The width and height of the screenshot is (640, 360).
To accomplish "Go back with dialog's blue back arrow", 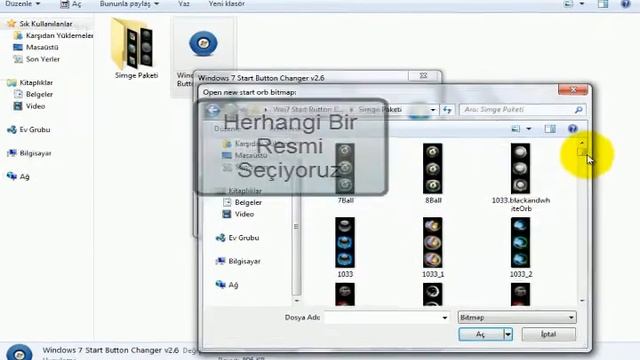I will 213,110.
